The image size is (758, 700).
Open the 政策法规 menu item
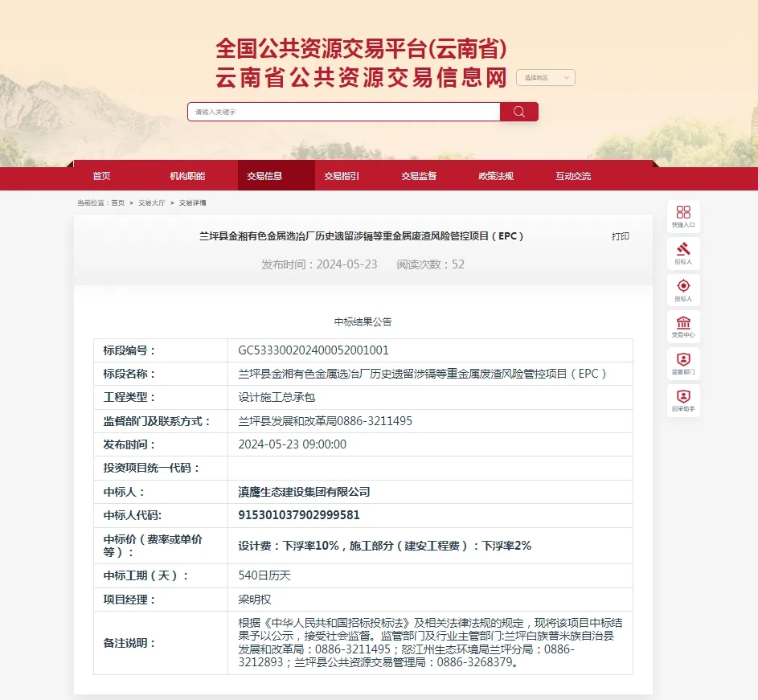(x=496, y=176)
